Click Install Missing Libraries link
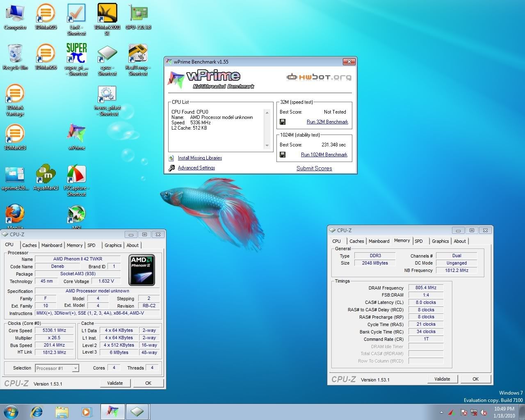 (x=200, y=158)
